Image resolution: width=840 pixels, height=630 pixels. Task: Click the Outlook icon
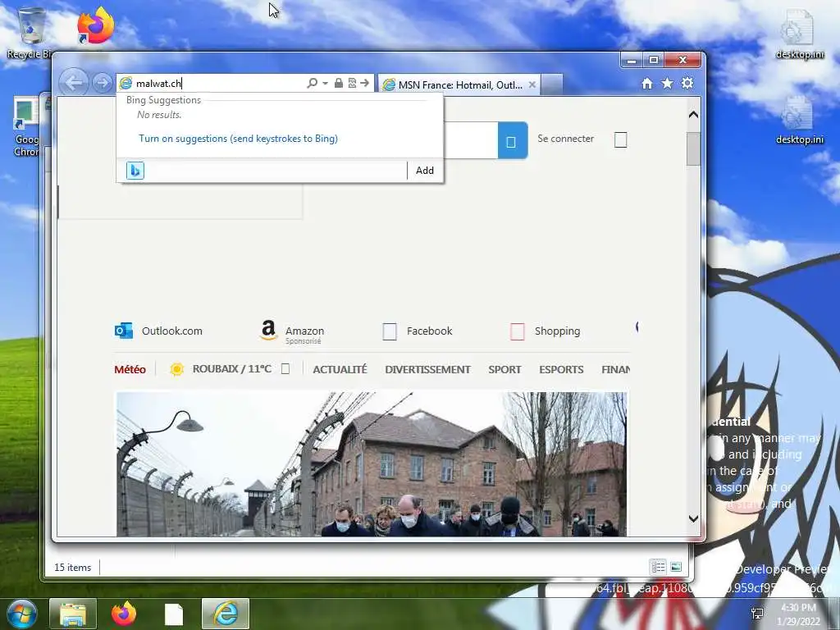(x=123, y=331)
